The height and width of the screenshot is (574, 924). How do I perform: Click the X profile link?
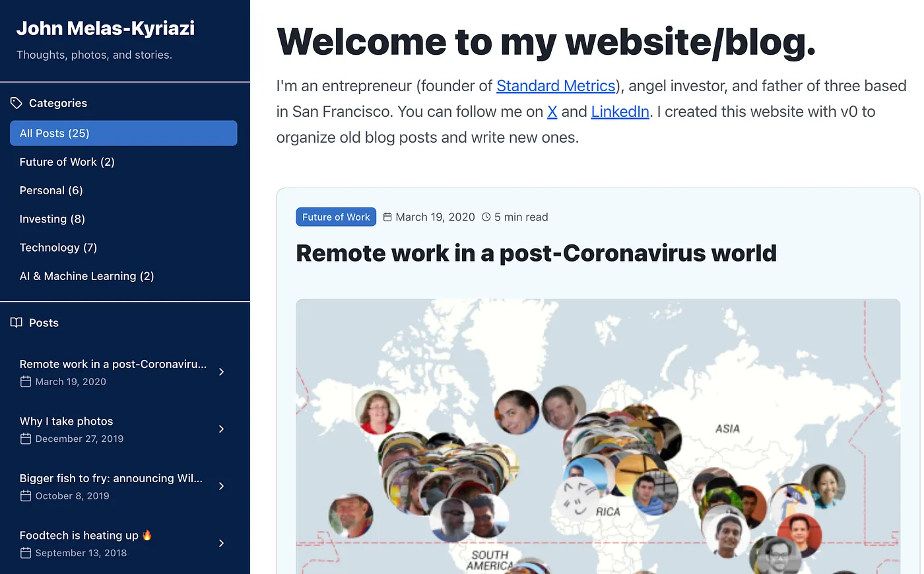click(x=552, y=112)
